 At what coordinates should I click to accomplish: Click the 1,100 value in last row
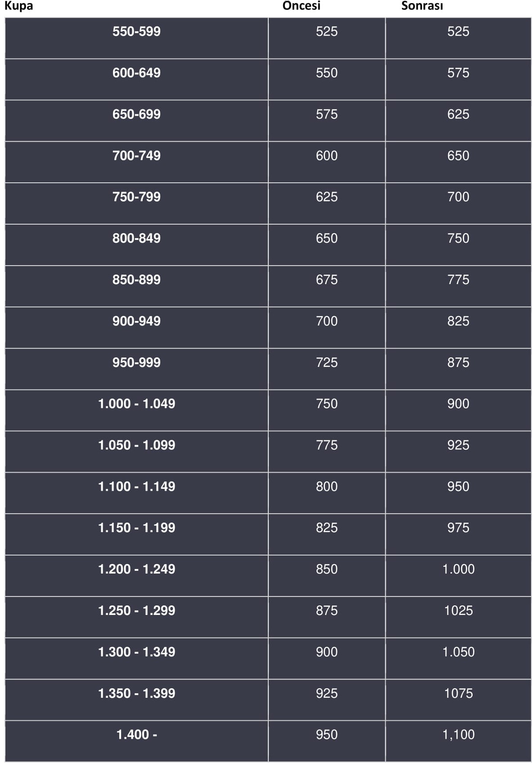[458, 735]
